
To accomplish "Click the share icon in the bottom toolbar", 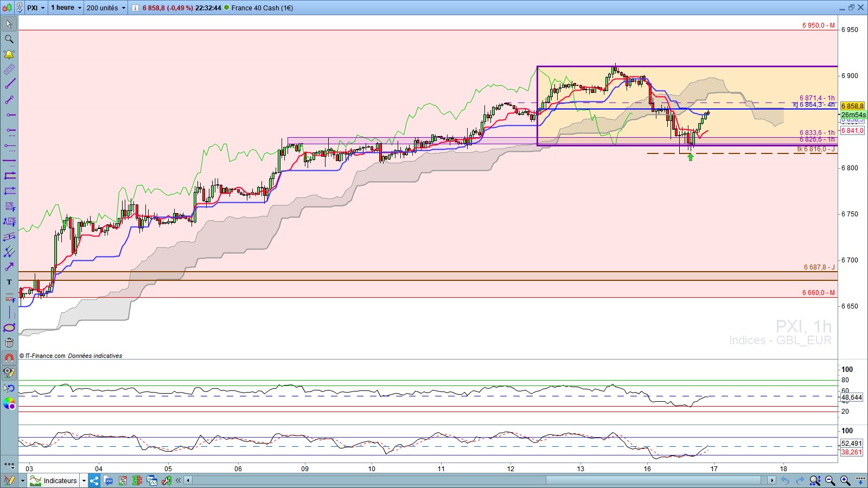I will [x=94, y=480].
